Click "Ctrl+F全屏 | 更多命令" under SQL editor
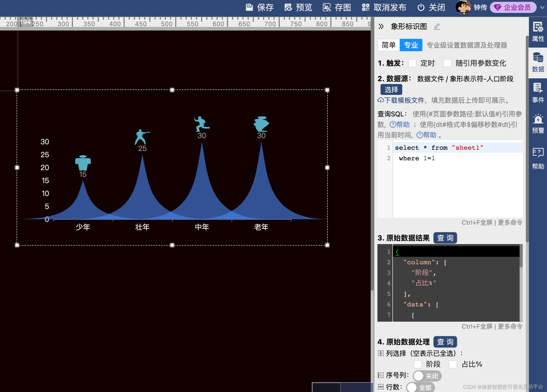Viewport: 547px width, 392px height. [492, 223]
